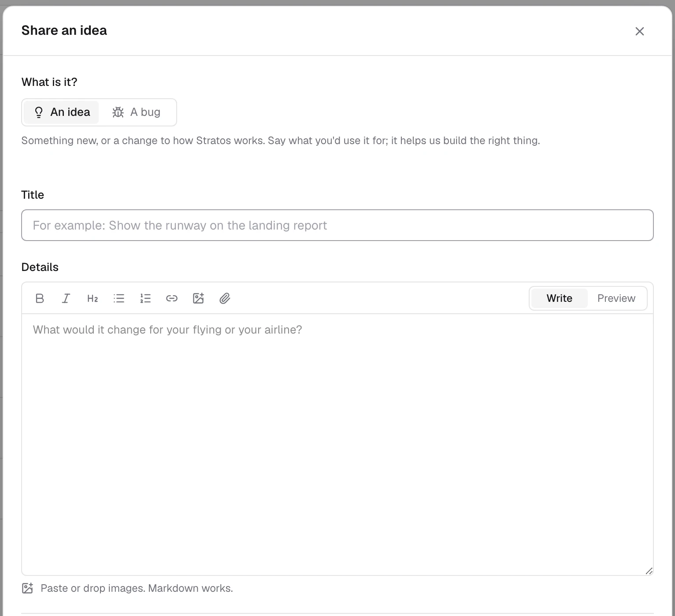Screen dimensions: 675x616
Task: Select the 'A bug' option
Action: [x=137, y=112]
